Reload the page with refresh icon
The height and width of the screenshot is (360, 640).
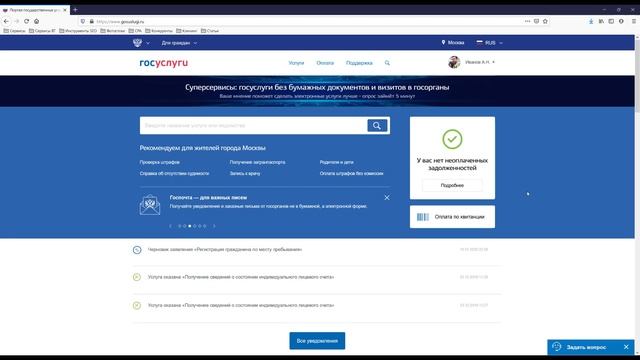(x=27, y=21)
